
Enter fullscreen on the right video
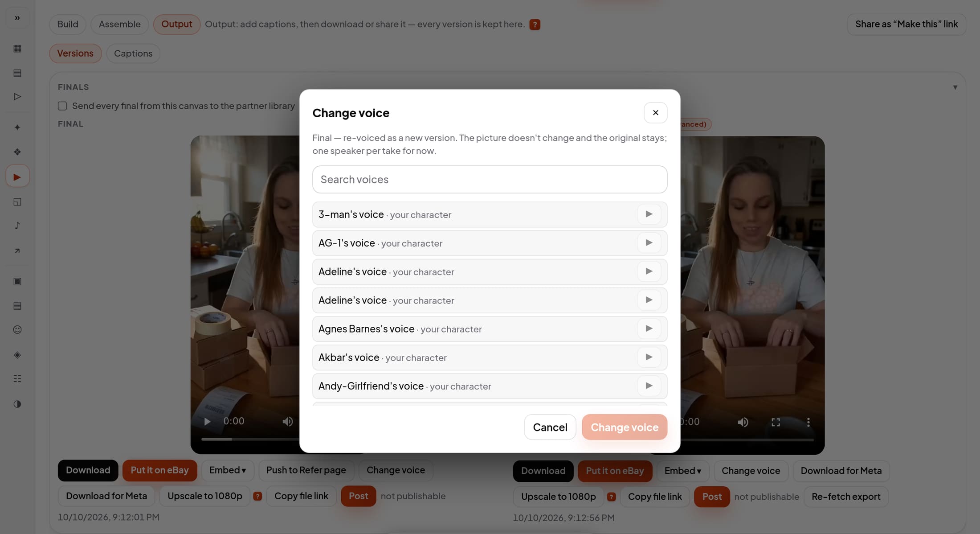[776, 422]
